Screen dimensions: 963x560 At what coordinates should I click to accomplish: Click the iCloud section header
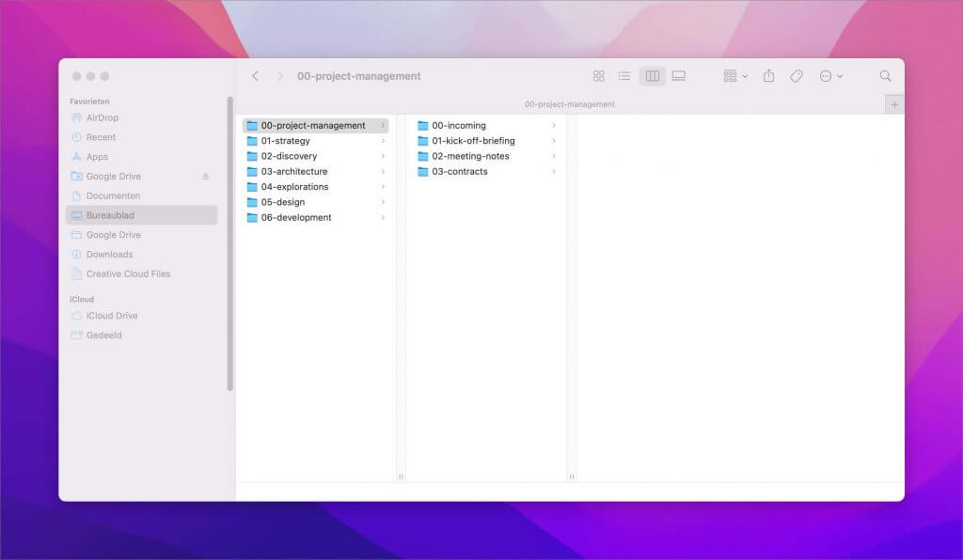[82, 300]
